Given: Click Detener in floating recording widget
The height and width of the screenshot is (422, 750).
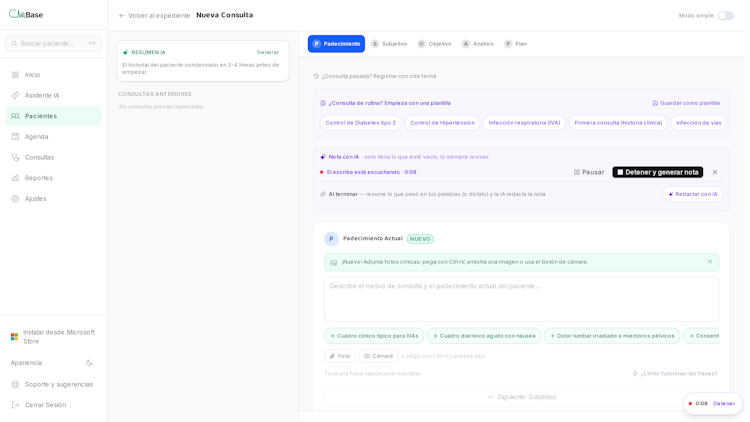Looking at the screenshot, I should (x=724, y=404).
